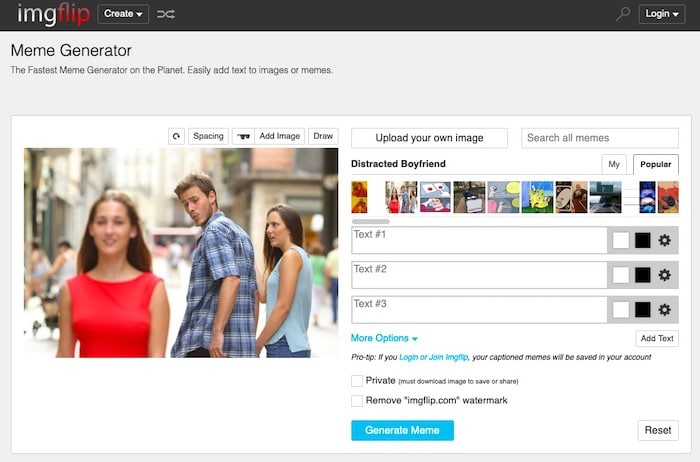Click the search magnifier icon in header

(623, 14)
